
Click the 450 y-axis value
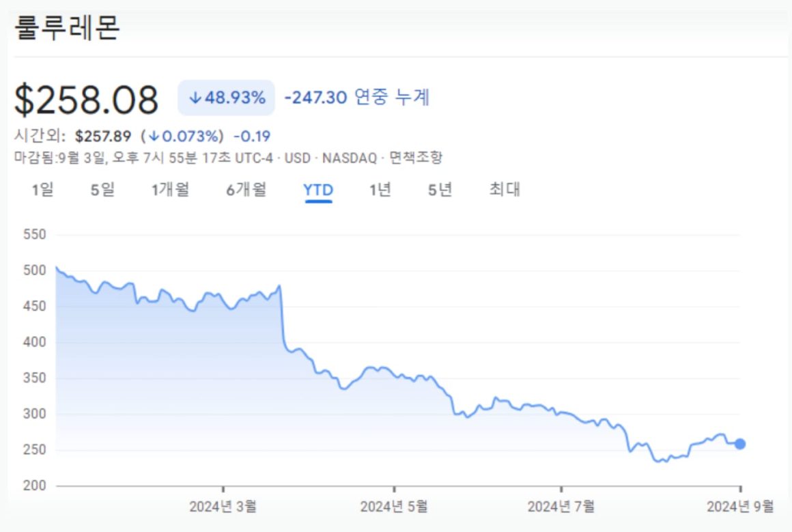pos(34,306)
